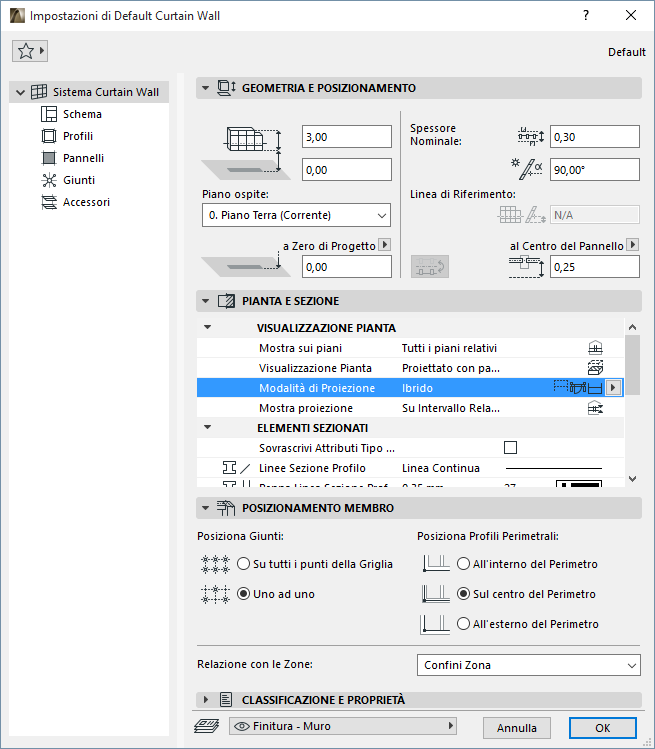
Task: Click the slant angle icon
Action: (527, 169)
